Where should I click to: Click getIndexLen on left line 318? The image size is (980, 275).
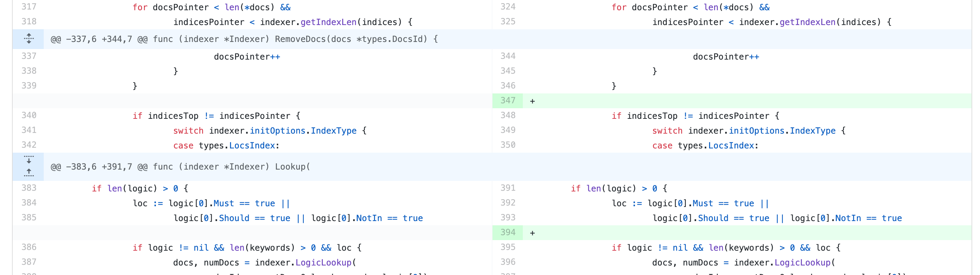click(x=328, y=22)
